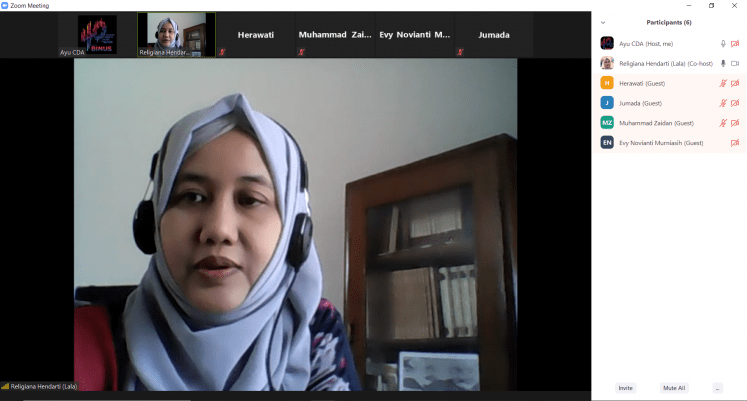Click Herawati's camera-off icon in participants list

coord(735,83)
